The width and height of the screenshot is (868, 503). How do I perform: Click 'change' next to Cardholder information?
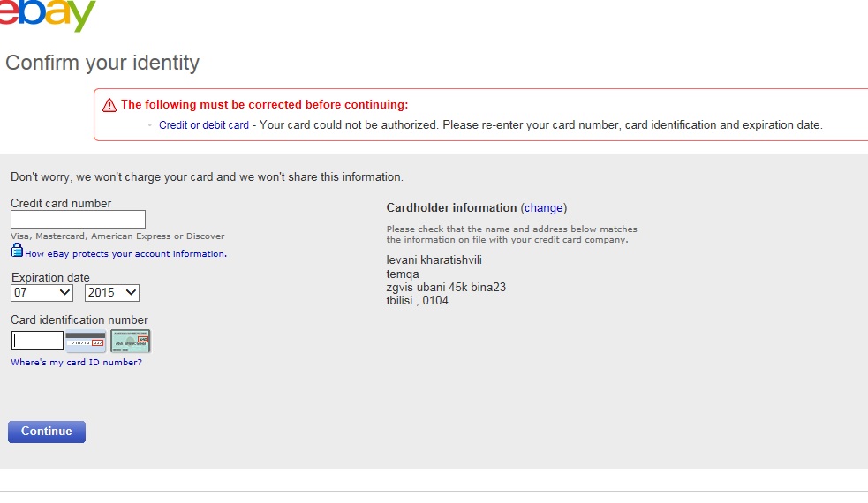543,208
